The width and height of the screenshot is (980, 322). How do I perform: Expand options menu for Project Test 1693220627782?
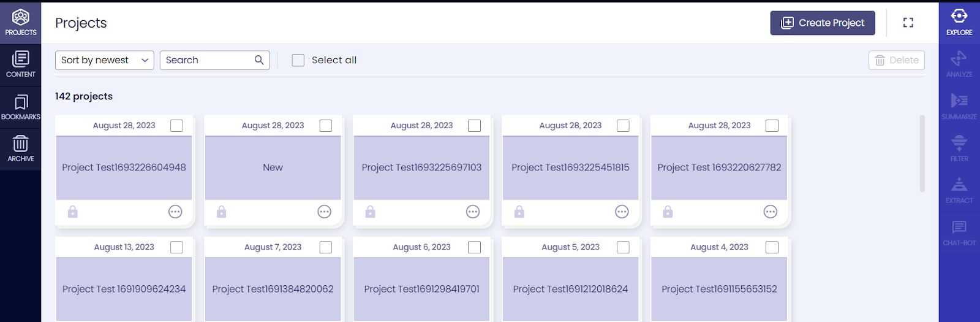[x=771, y=212]
